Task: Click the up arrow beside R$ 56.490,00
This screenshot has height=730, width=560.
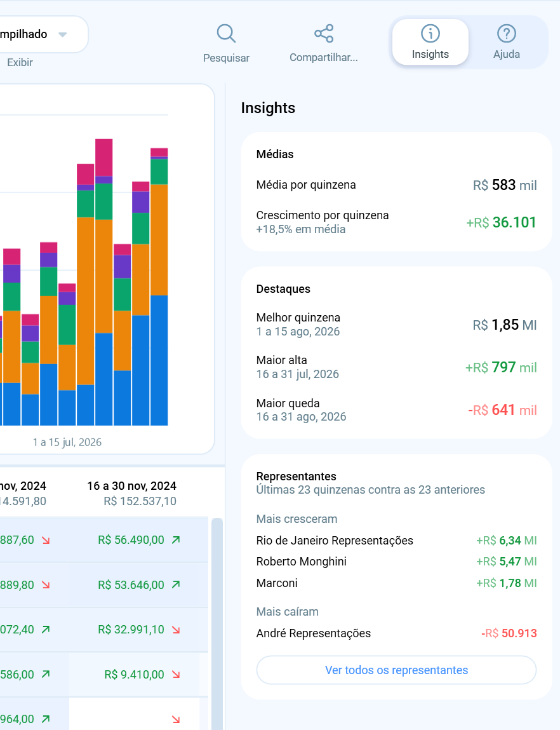Action: tap(176, 540)
